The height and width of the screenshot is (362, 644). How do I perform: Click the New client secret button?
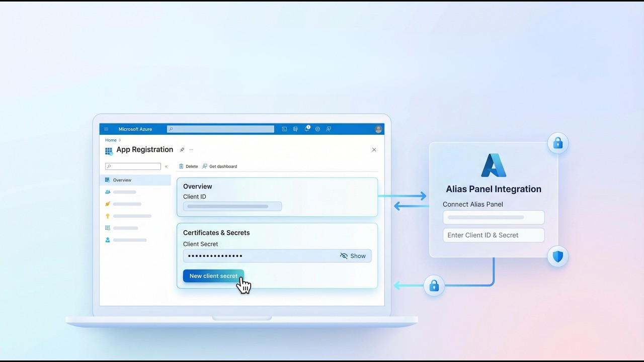[213, 276]
